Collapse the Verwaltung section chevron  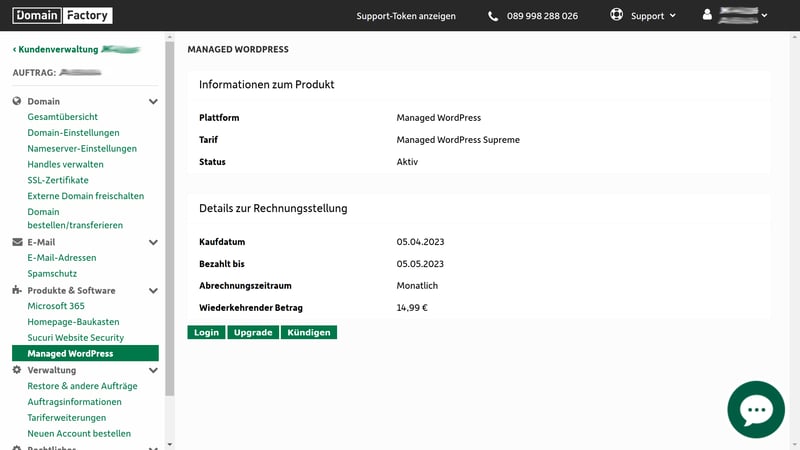click(153, 370)
